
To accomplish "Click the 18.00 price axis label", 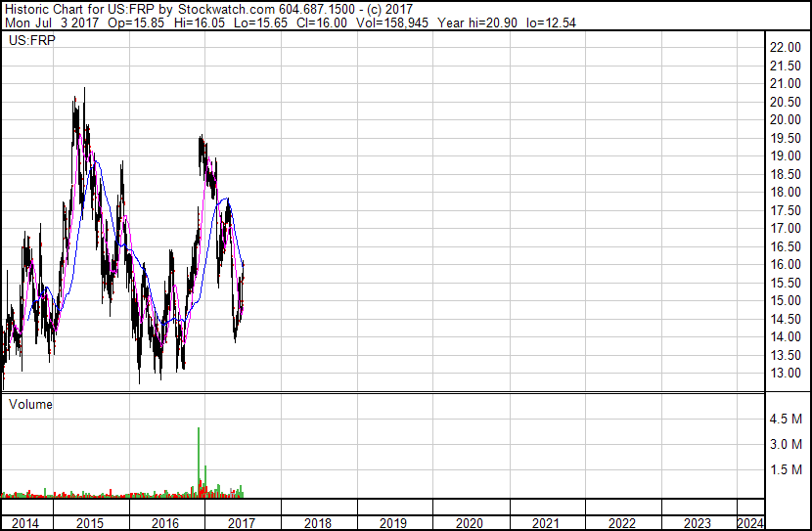I will (785, 192).
